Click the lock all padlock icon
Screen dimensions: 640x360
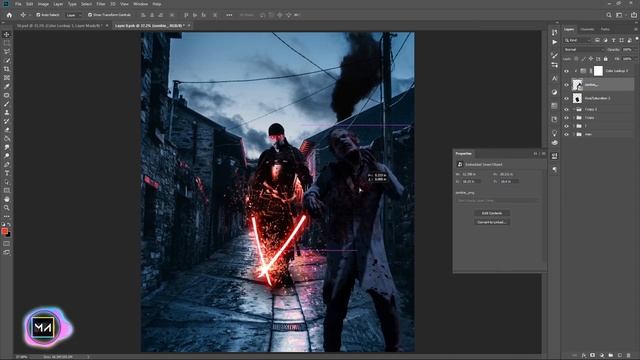click(606, 59)
